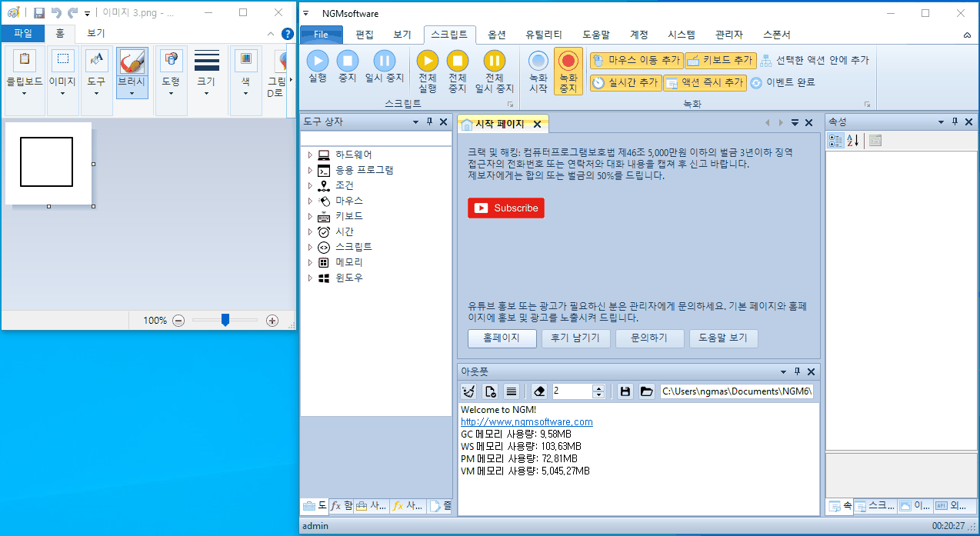The width and height of the screenshot is (980, 536).
Task: Click Paint Save icon in title bar
Action: 39,13
